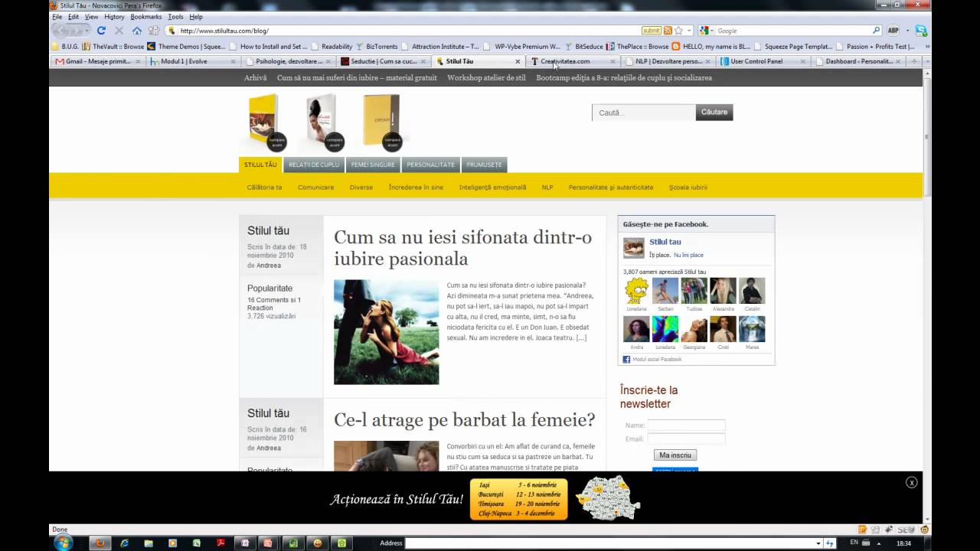The height and width of the screenshot is (551, 980).
Task: Click the newsletter Email input field
Action: 686,439
